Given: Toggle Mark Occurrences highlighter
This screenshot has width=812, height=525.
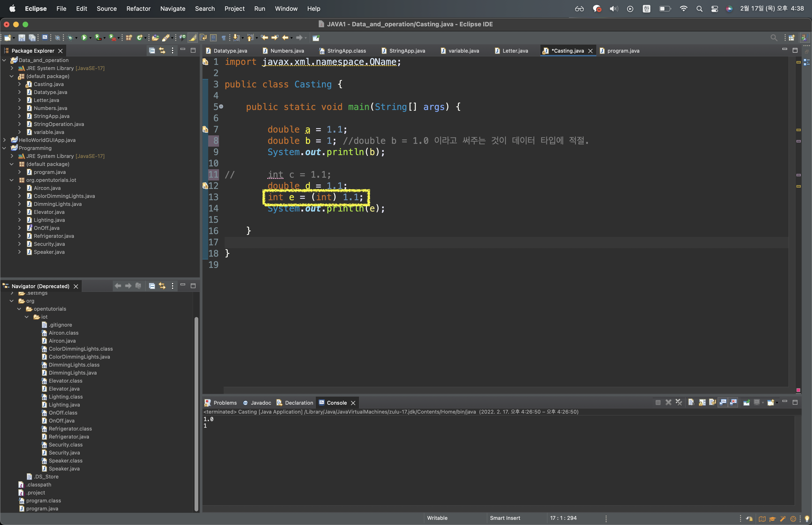Looking at the screenshot, I should [193, 38].
